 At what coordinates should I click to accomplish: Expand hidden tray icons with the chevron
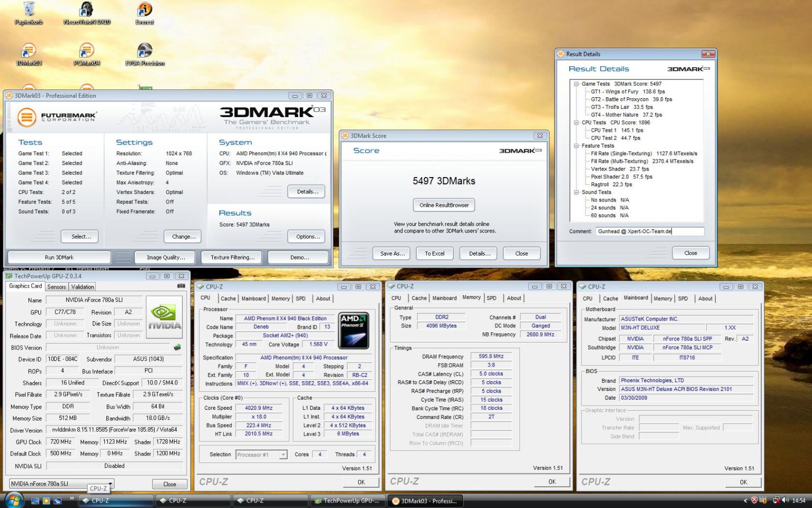click(x=745, y=500)
